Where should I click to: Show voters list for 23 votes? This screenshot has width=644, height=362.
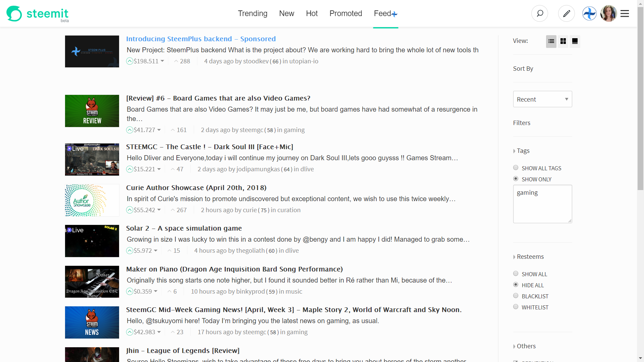click(x=177, y=332)
